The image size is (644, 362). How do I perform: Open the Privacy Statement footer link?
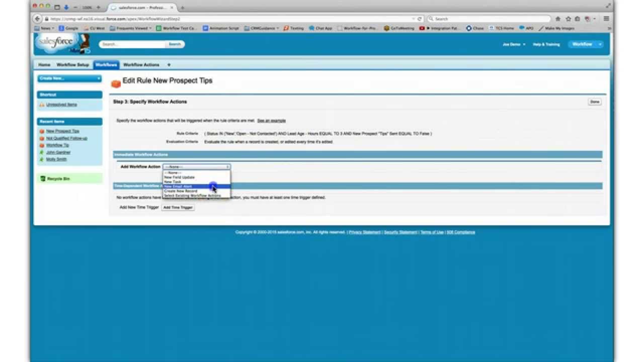365,232
